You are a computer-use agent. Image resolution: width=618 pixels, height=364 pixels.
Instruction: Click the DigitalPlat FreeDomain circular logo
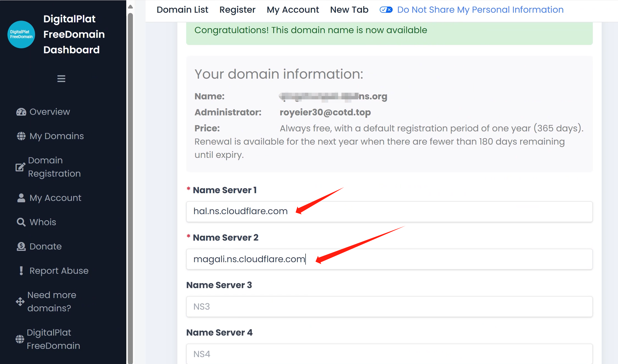coord(21,34)
